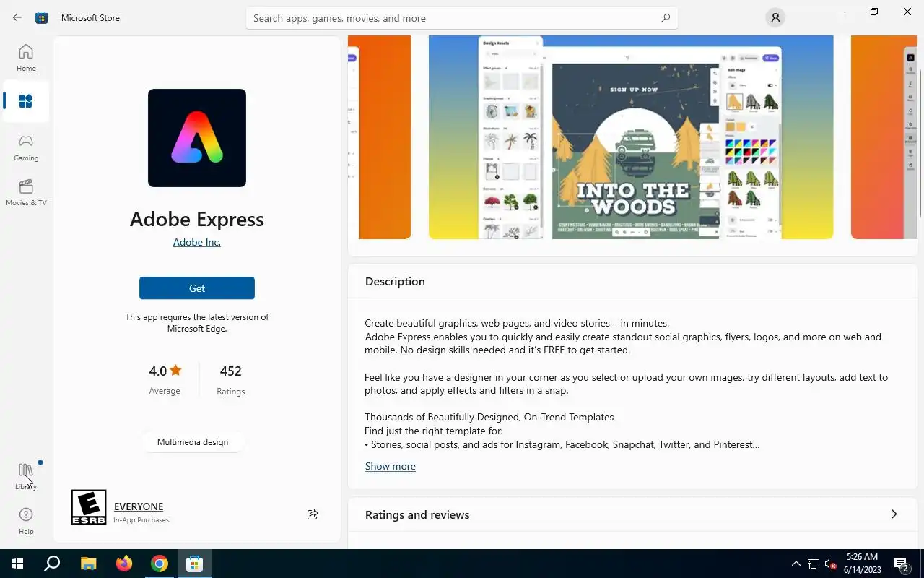The width and height of the screenshot is (924, 578).
Task: Open the Library in sidebar
Action: [x=26, y=477]
